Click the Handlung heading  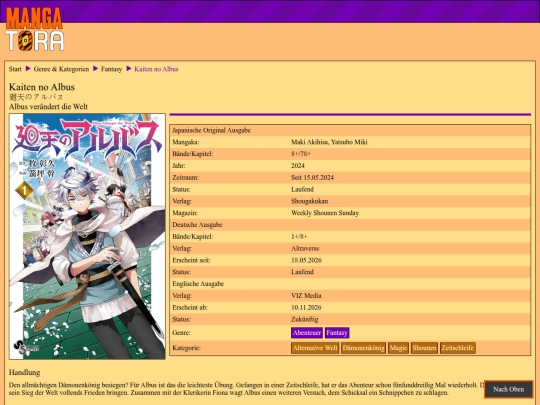pyautogui.click(x=24, y=372)
